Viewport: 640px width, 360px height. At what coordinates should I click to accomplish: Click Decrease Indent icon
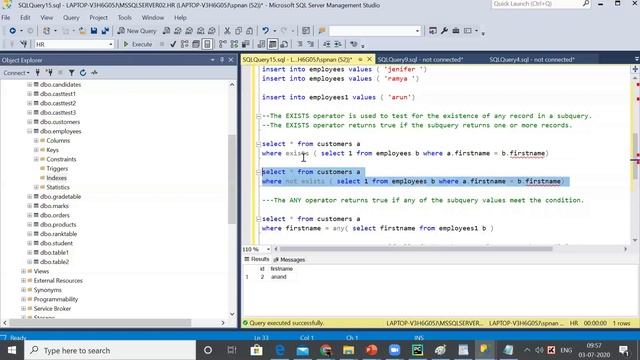[x=327, y=44]
